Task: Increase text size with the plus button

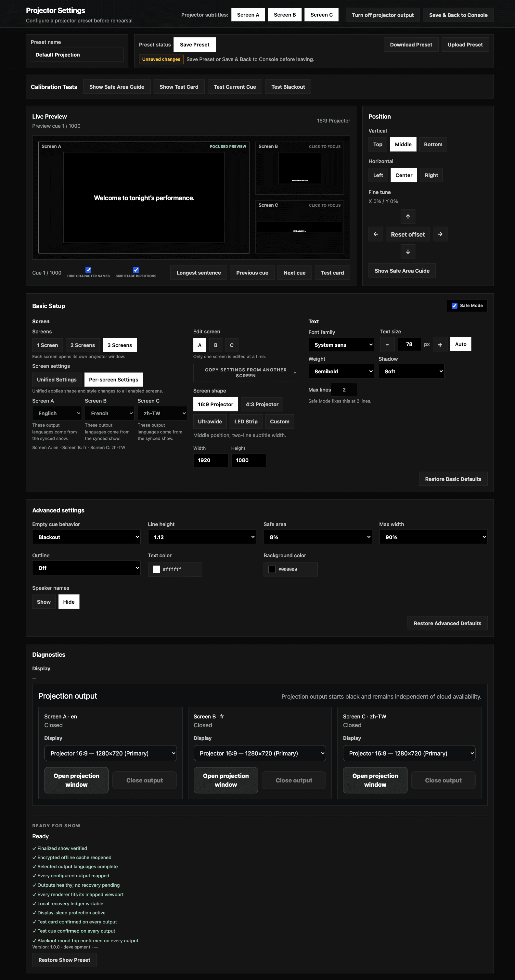Action: [440, 345]
